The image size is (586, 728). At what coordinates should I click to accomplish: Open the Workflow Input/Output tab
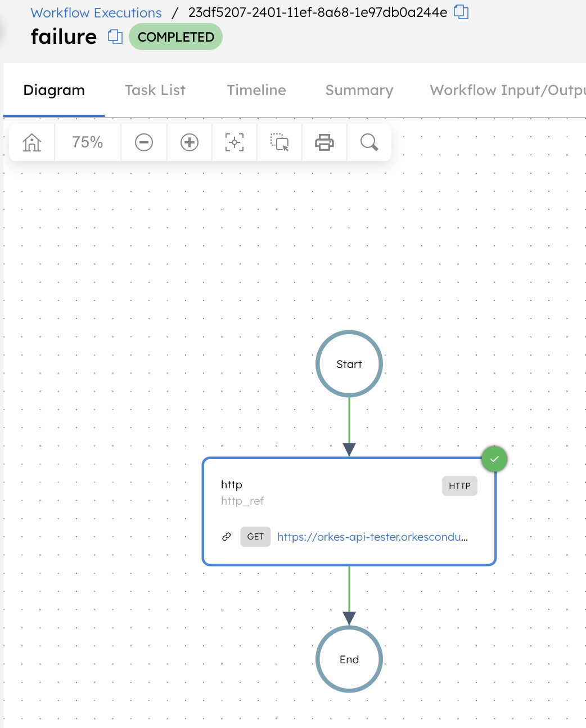(507, 90)
